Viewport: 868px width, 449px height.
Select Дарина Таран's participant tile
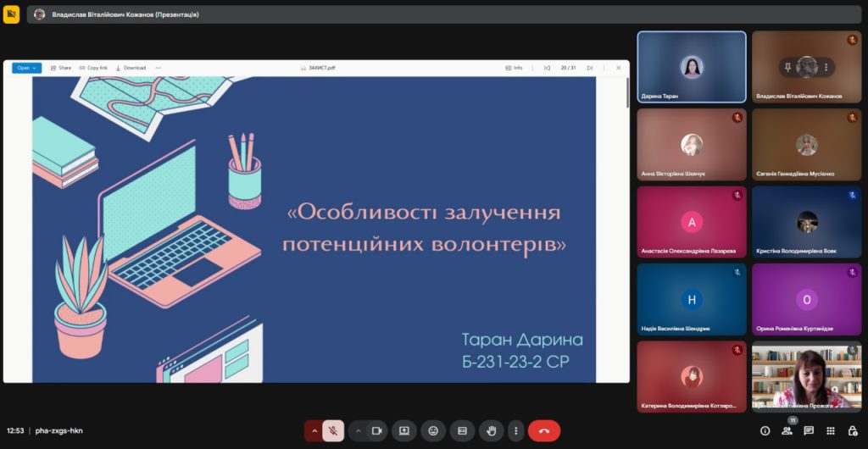click(692, 67)
